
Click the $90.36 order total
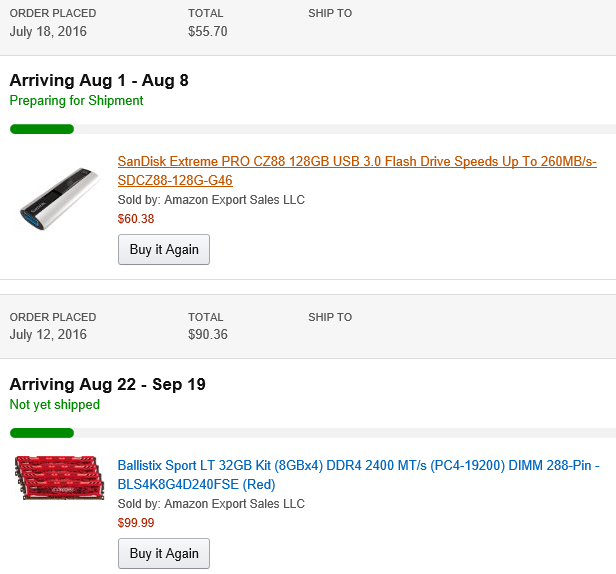point(208,335)
